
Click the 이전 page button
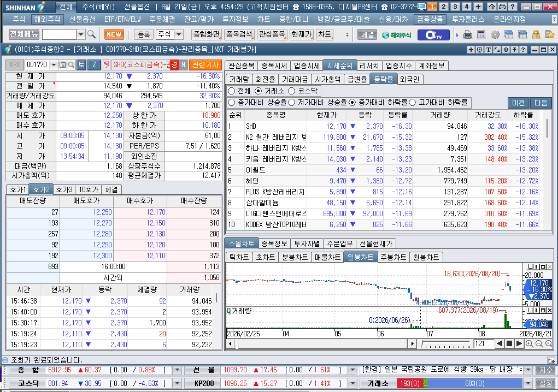tap(519, 103)
